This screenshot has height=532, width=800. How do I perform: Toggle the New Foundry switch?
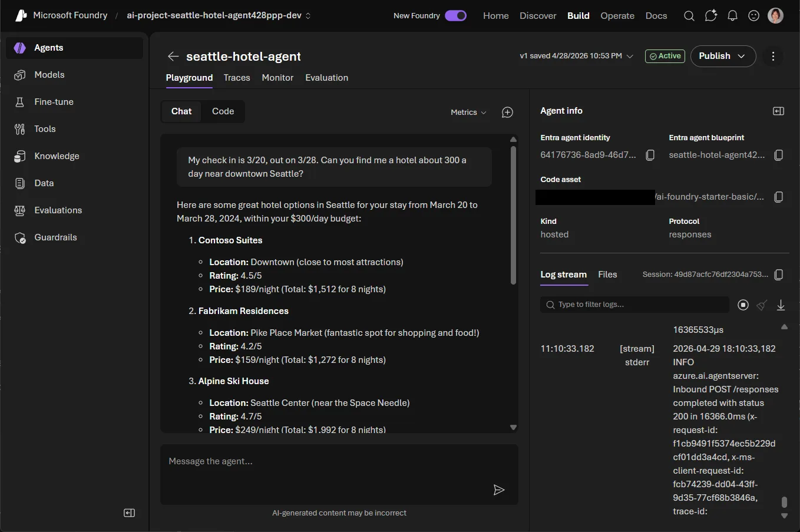tap(455, 15)
